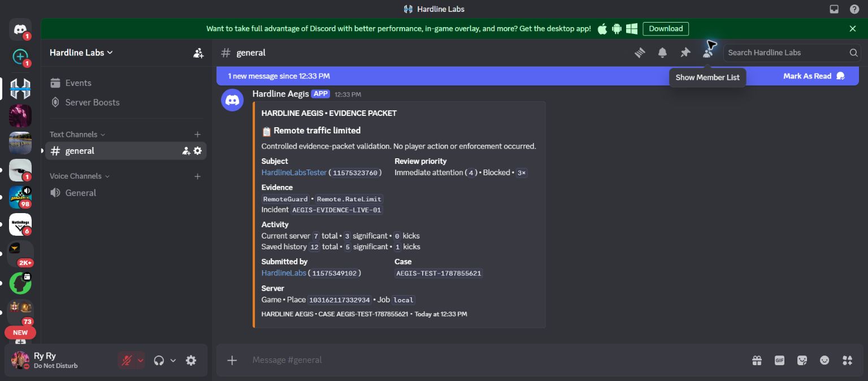
Task: Open the apps icon in message bar
Action: click(847, 360)
